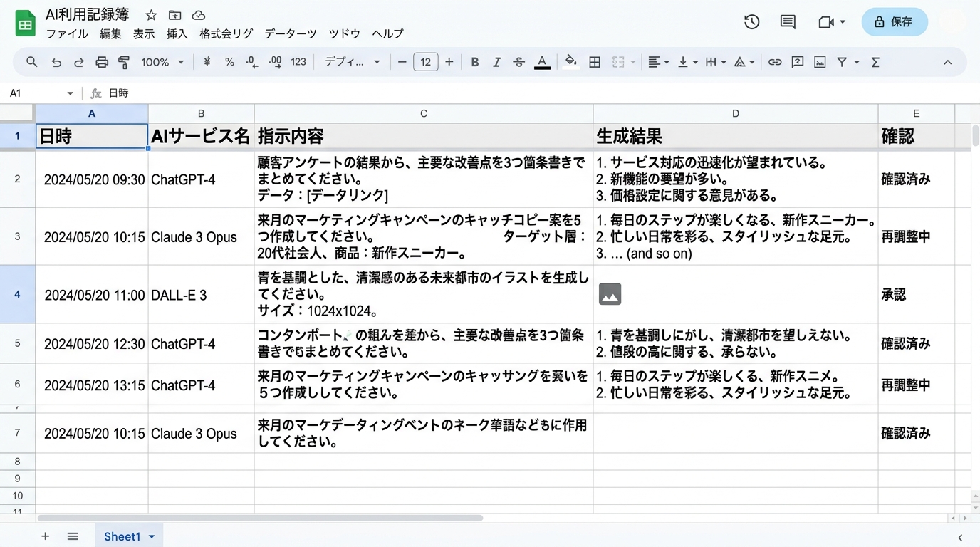This screenshot has height=547, width=980.
Task: Open the ファイル menu
Action: point(67,33)
